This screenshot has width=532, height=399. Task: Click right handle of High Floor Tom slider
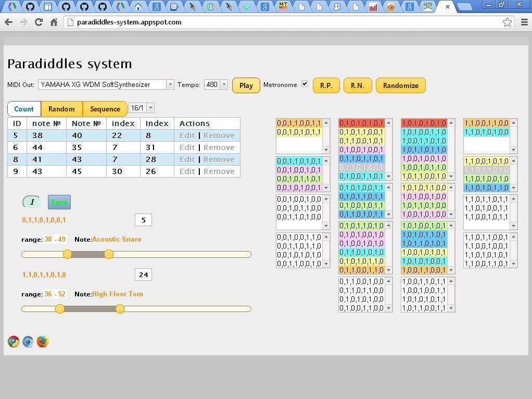[x=120, y=309]
